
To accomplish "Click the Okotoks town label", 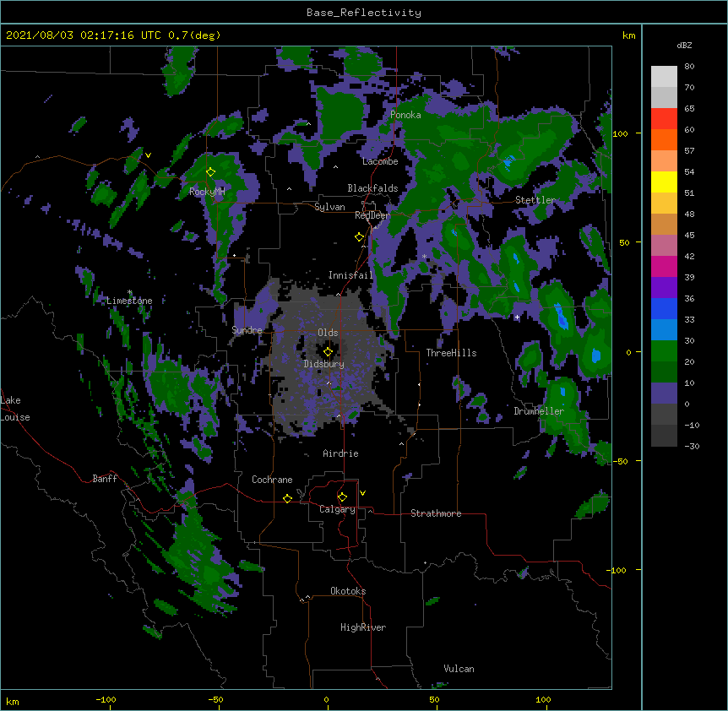I will [348, 591].
